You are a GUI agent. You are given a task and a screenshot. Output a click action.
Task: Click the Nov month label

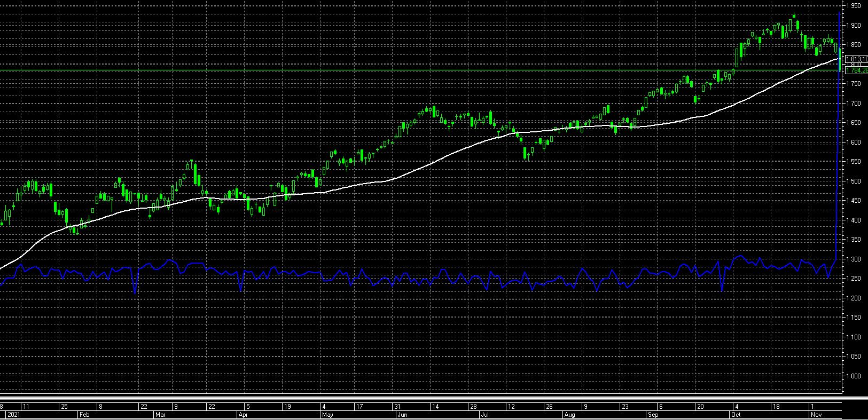pos(816,414)
